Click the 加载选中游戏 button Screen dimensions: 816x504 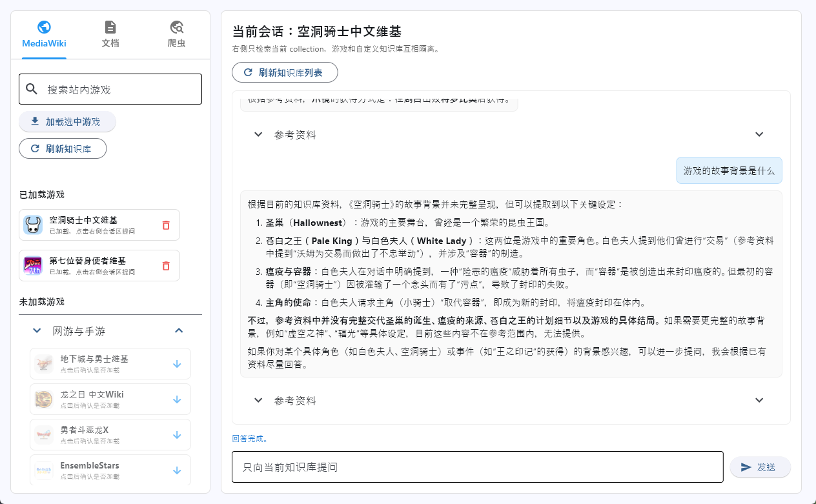click(x=68, y=121)
